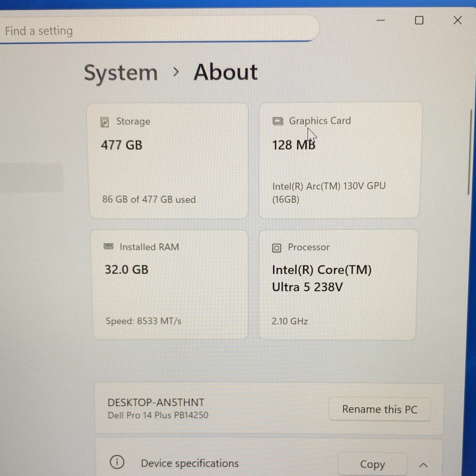Click Intel(R) Arc(TM) 130V GPU text
Image resolution: width=476 pixels, height=476 pixels.
(329, 192)
